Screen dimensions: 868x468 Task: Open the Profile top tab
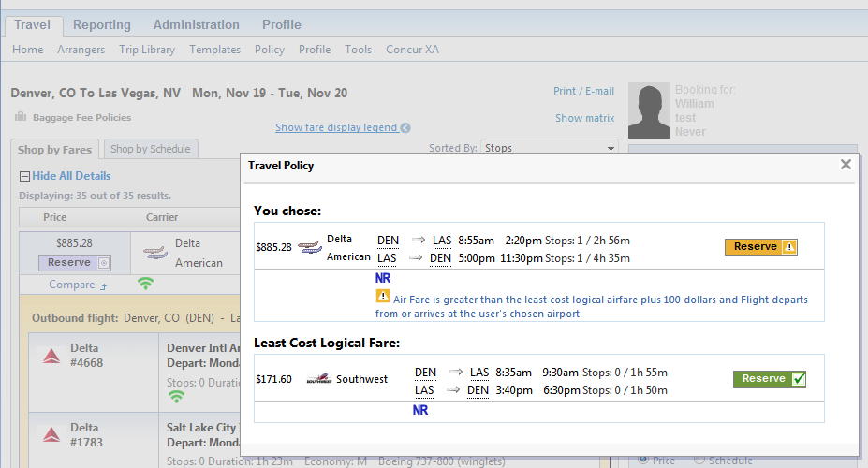point(282,25)
